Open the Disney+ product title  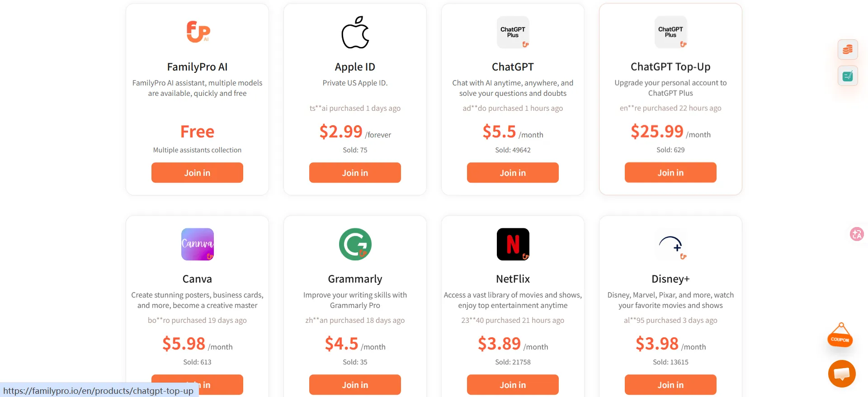[670, 279]
